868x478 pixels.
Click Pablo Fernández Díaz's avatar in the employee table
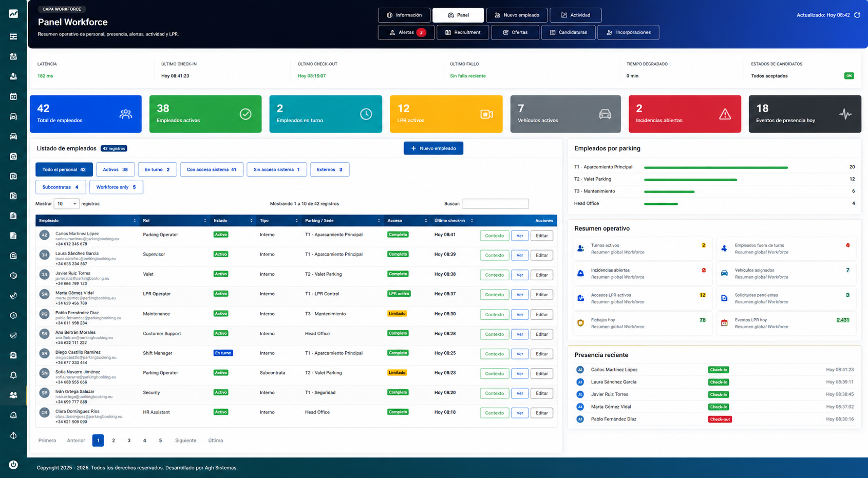tap(45, 314)
